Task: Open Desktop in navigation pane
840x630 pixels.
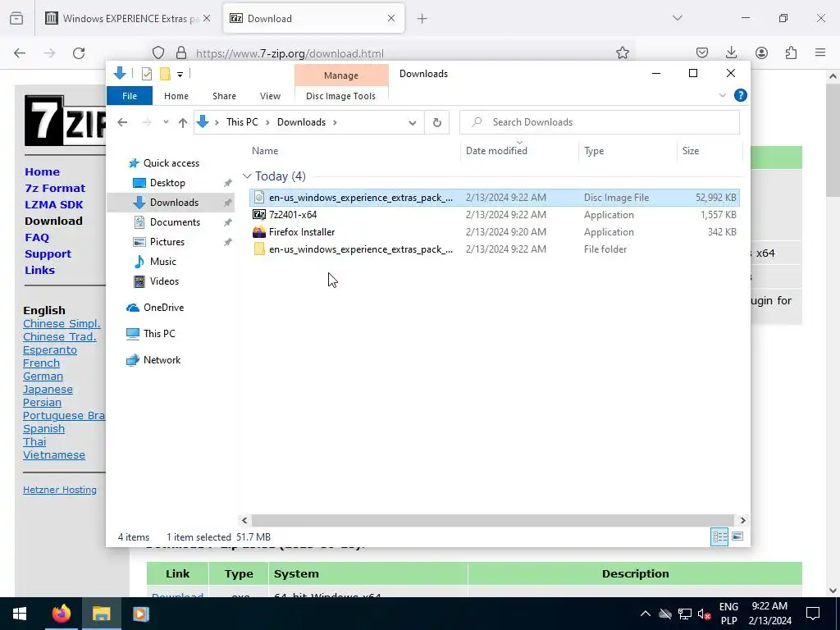Action: pos(167,183)
